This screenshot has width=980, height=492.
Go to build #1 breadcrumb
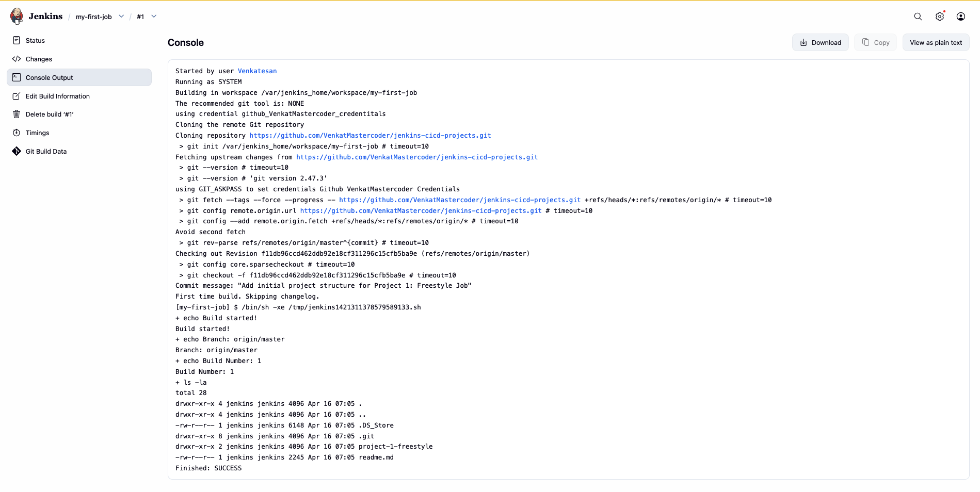tap(140, 17)
